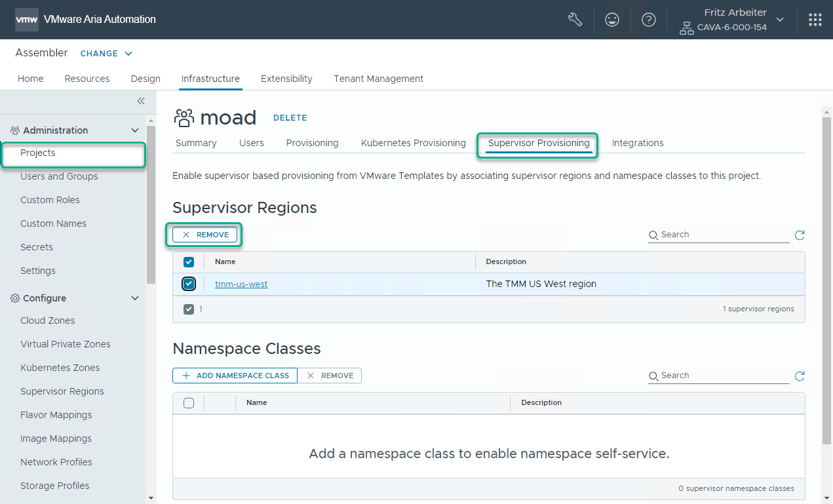
Task: Toggle select-all checkbox in Supervisor Regions header
Action: tap(189, 262)
